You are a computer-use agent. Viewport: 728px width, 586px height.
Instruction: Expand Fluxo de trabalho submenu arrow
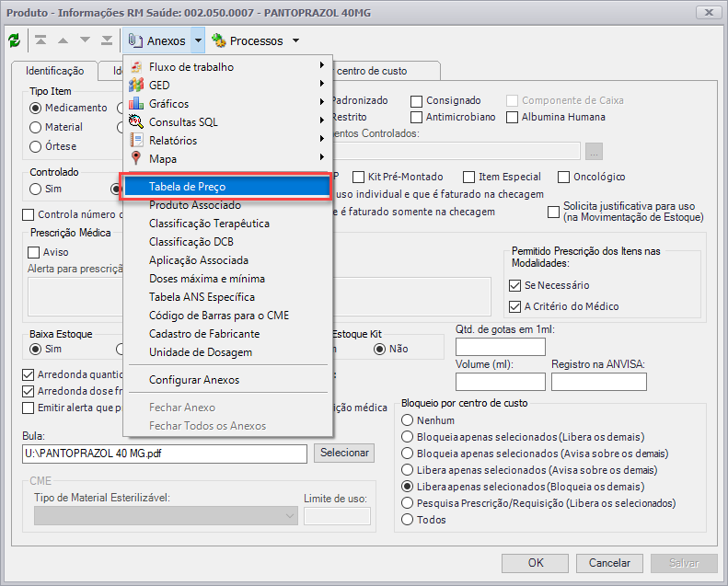point(322,65)
